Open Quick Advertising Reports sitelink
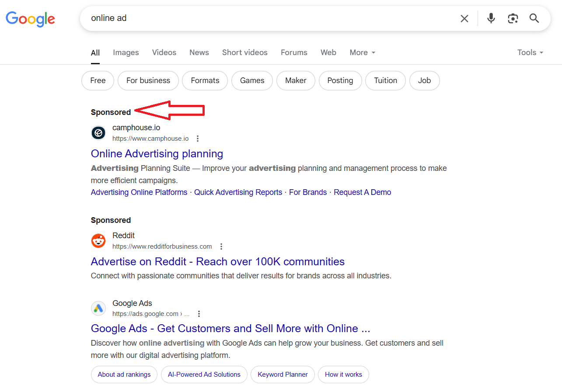Screen dimensions: 562x392 238,192
